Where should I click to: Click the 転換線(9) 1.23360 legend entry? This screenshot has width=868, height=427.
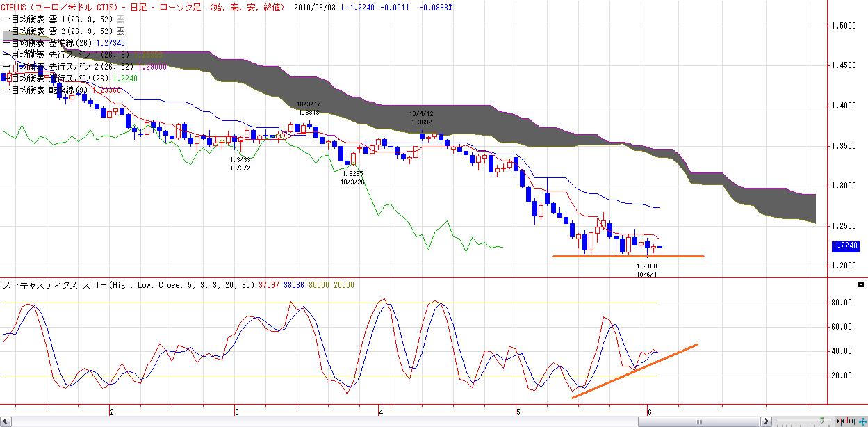63,90
